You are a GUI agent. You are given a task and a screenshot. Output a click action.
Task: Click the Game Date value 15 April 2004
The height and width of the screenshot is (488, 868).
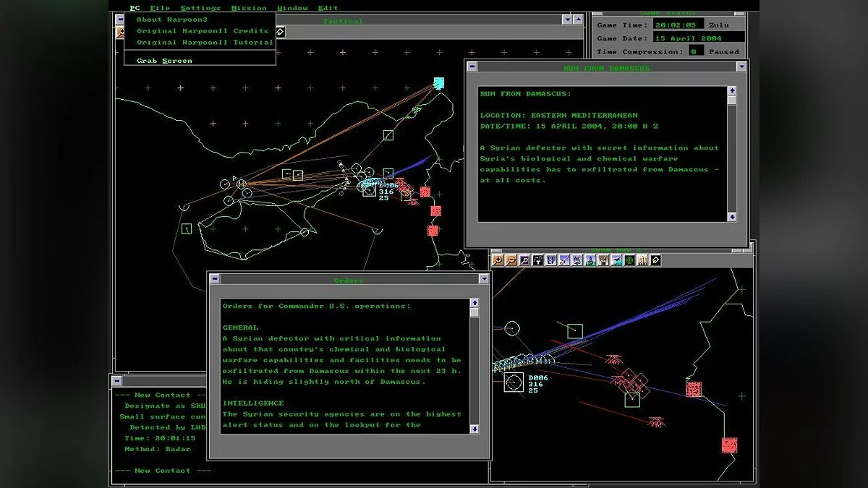coord(698,37)
